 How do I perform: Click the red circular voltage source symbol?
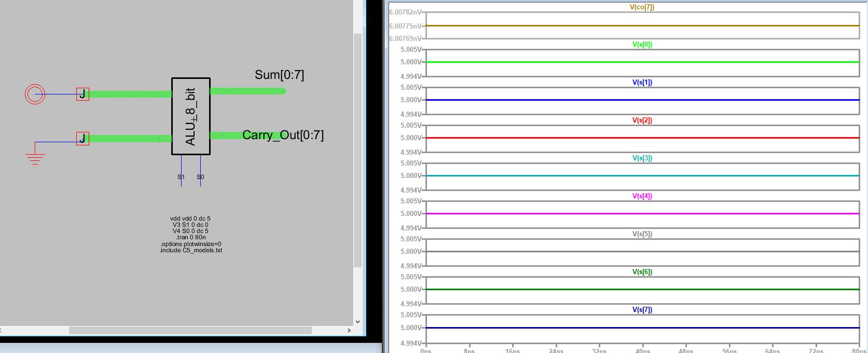point(35,94)
